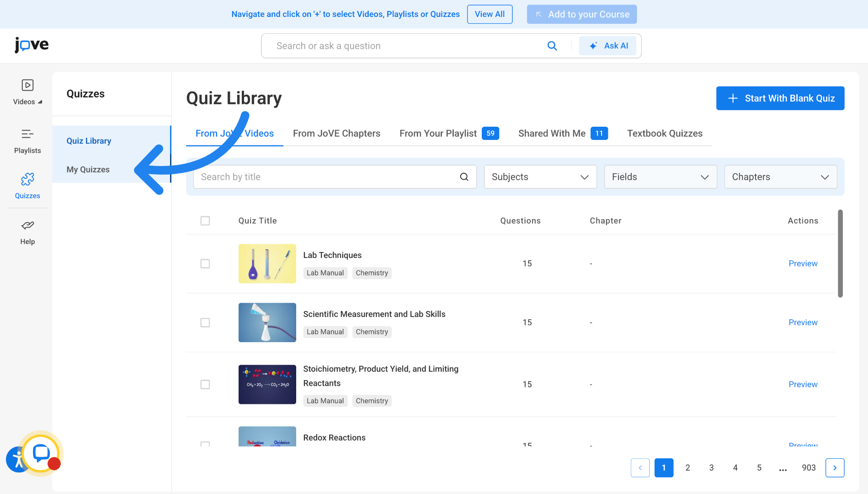Expand the Subjects dropdown
The height and width of the screenshot is (494, 868).
(x=540, y=177)
